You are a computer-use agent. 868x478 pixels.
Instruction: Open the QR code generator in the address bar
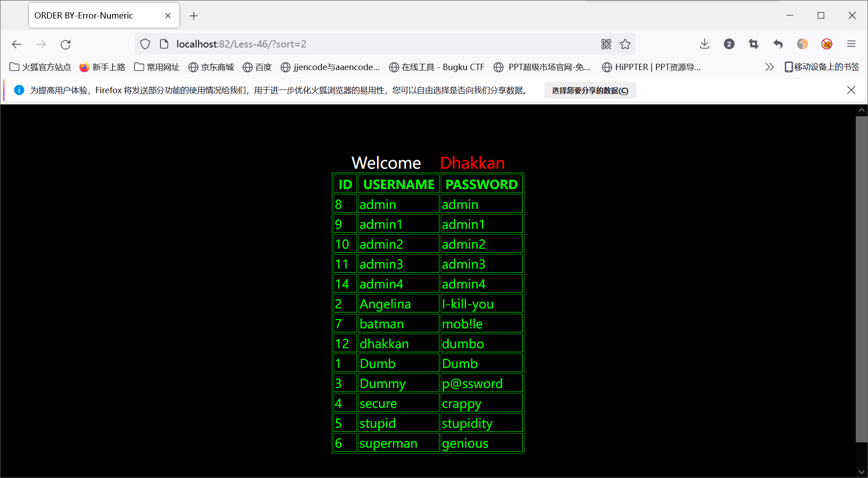point(606,44)
